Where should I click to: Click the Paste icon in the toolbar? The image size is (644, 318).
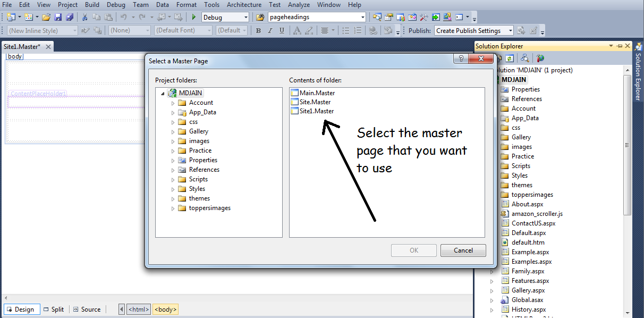(109, 18)
